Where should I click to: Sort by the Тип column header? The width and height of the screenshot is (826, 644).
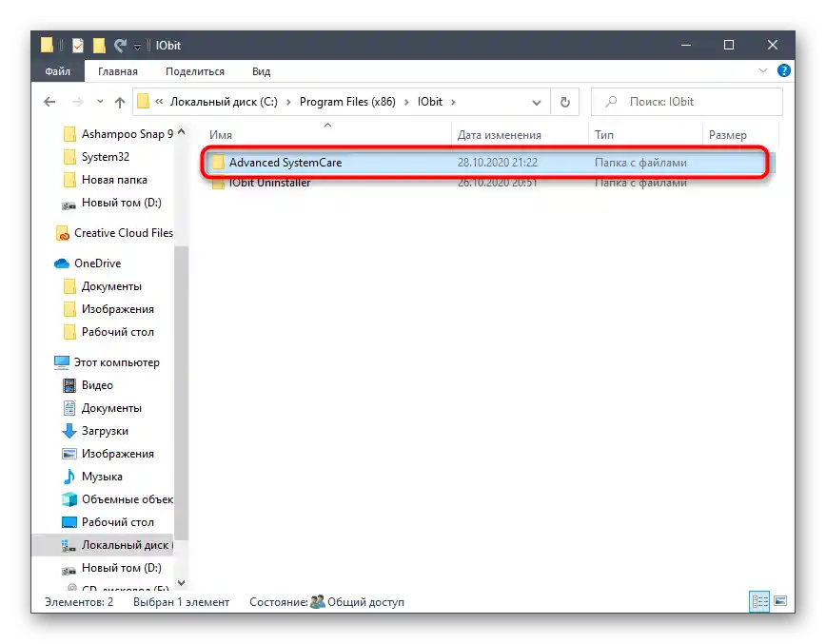pos(645,135)
